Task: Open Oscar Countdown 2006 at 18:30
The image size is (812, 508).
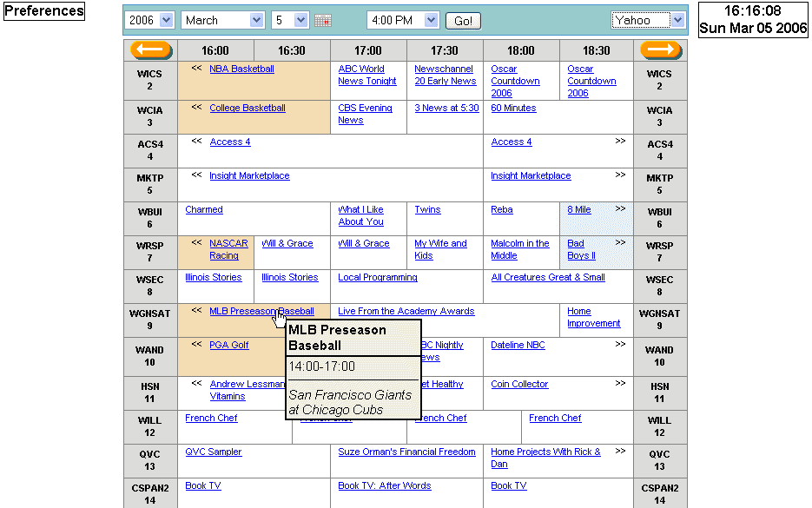Action: tap(591, 81)
